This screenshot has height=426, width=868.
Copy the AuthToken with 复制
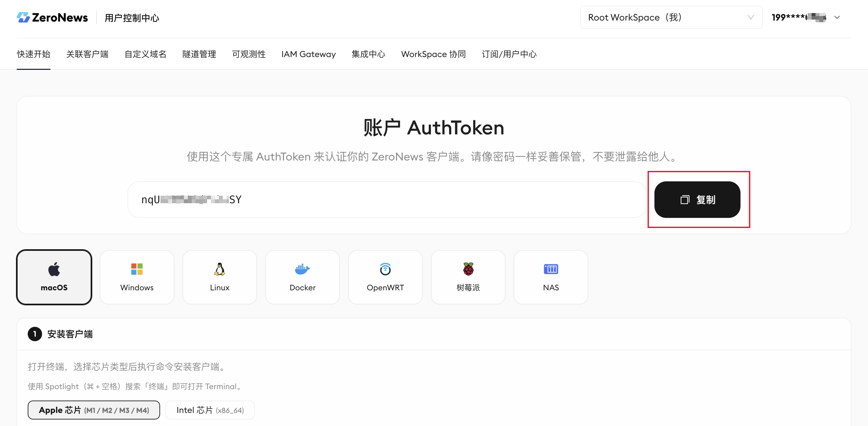pyautogui.click(x=697, y=200)
